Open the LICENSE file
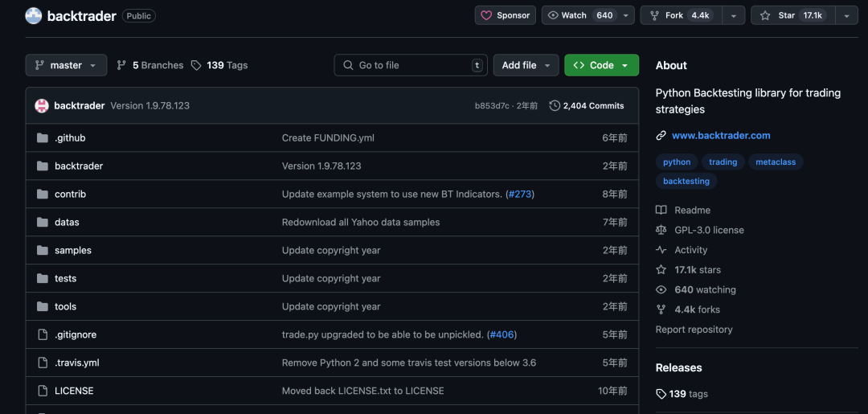The image size is (868, 414). point(74,391)
